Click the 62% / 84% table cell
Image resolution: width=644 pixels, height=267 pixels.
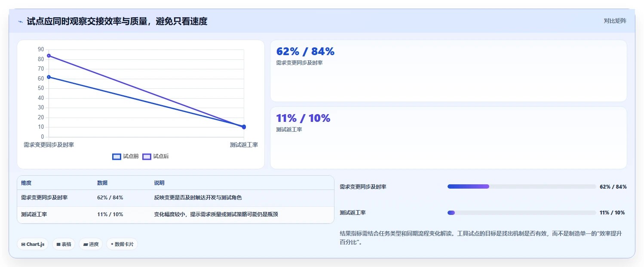coord(110,198)
